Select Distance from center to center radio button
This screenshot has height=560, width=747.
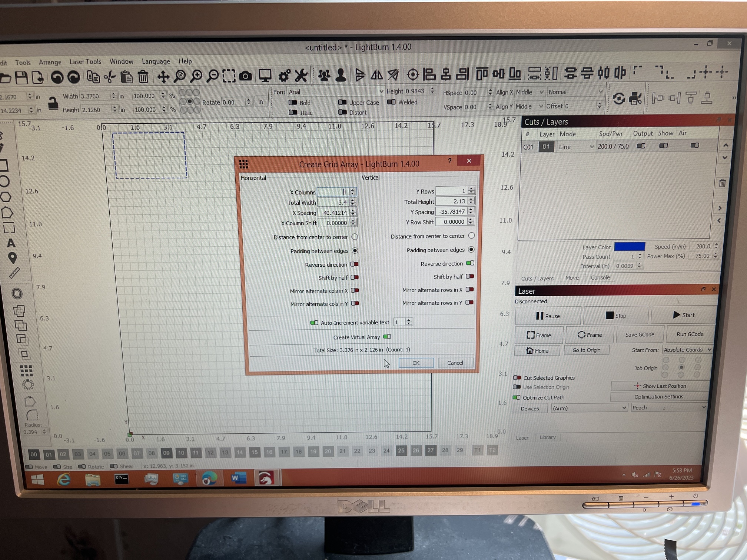pyautogui.click(x=355, y=237)
